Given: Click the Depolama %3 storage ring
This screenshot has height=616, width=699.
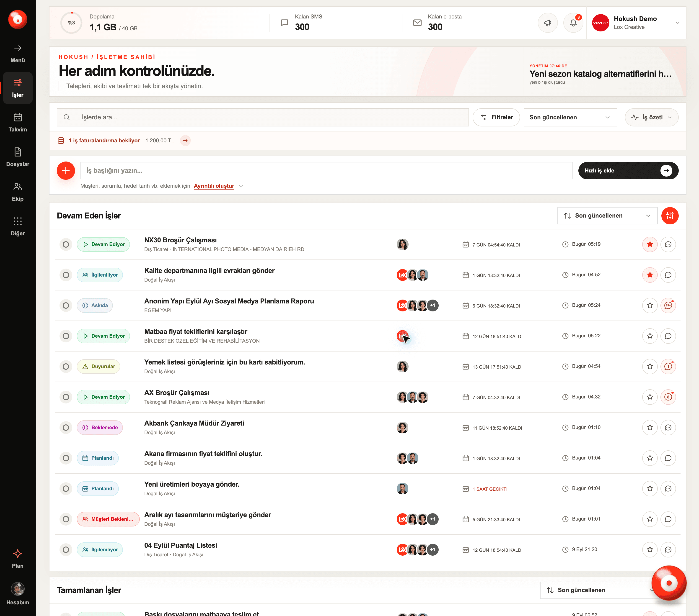Looking at the screenshot, I should coord(72,23).
